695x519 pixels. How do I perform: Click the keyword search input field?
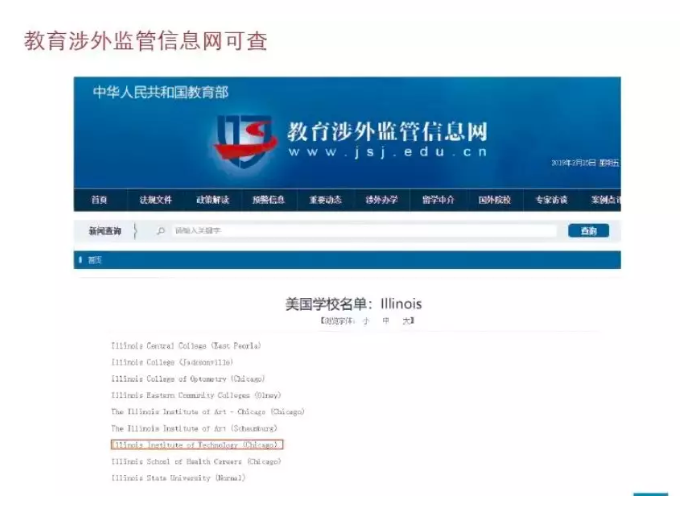tap(363, 231)
